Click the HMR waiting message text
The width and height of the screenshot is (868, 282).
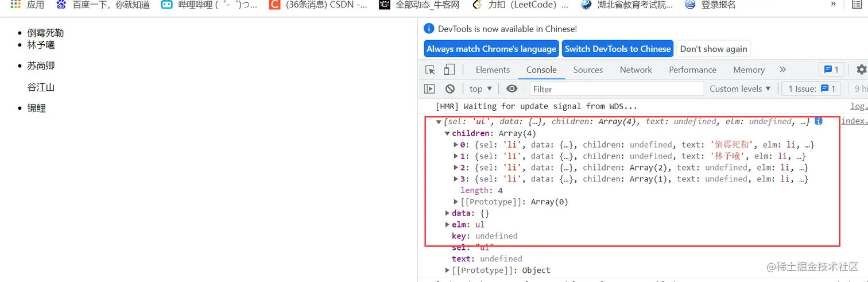pyautogui.click(x=536, y=106)
